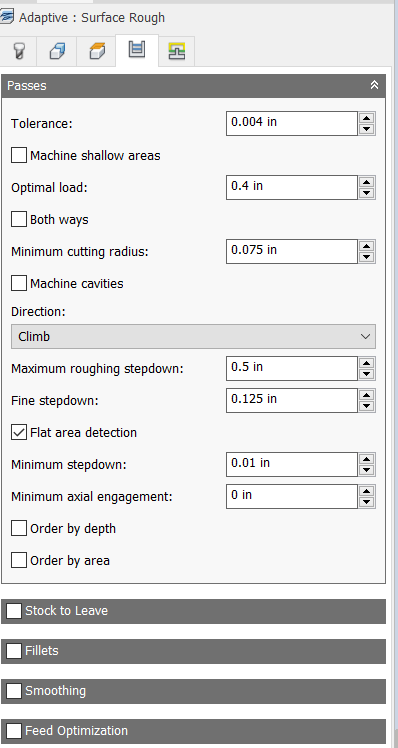This screenshot has width=398, height=748.
Task: Enable Machine shallow areas
Action: tap(19, 156)
